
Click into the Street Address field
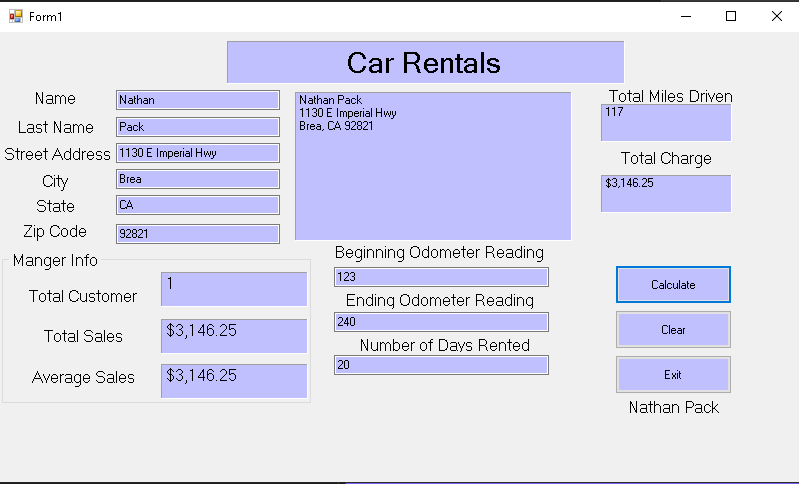(197, 153)
